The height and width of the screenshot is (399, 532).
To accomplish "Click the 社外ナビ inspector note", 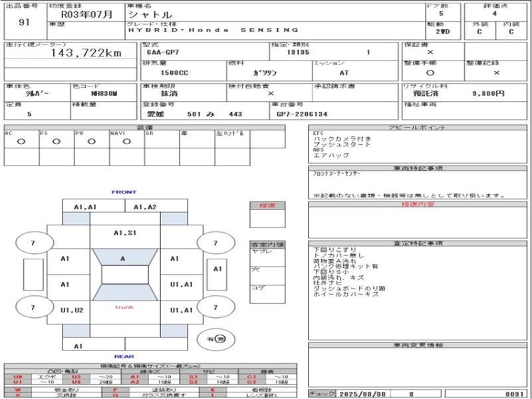I will (327, 283).
